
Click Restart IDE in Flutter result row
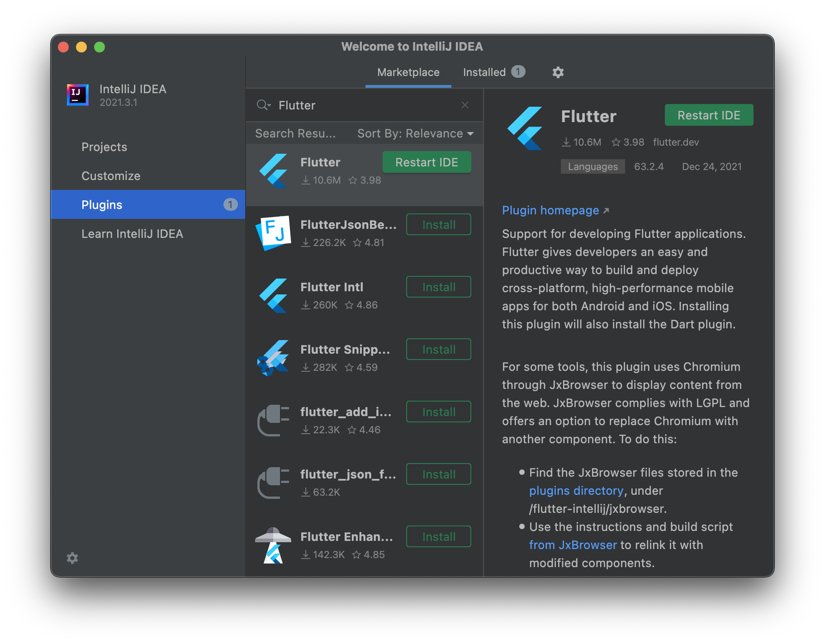pyautogui.click(x=427, y=162)
